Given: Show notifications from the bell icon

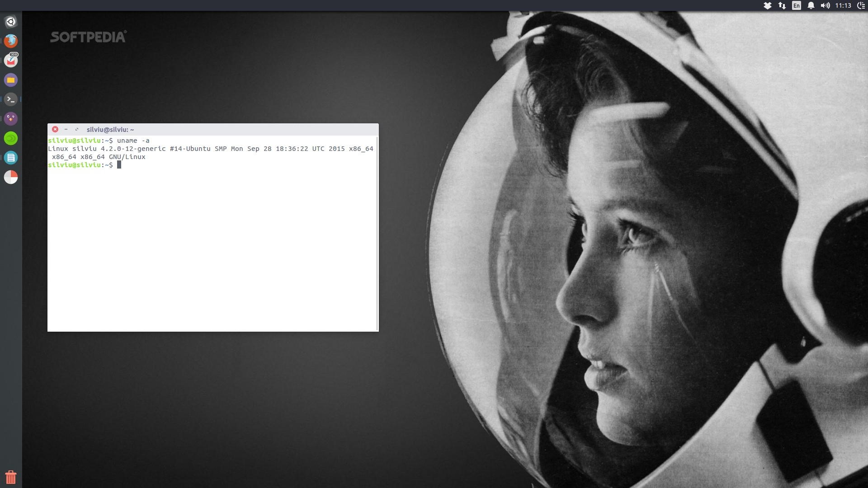Looking at the screenshot, I should pyautogui.click(x=811, y=5).
